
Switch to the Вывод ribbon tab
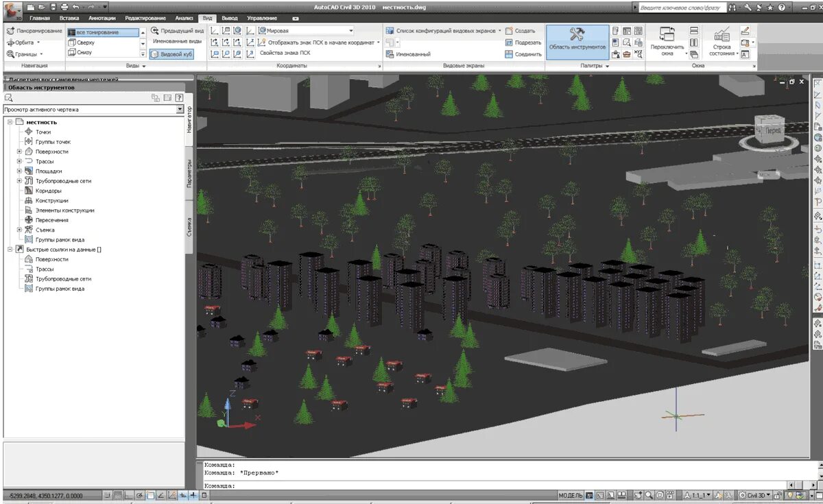(230, 18)
